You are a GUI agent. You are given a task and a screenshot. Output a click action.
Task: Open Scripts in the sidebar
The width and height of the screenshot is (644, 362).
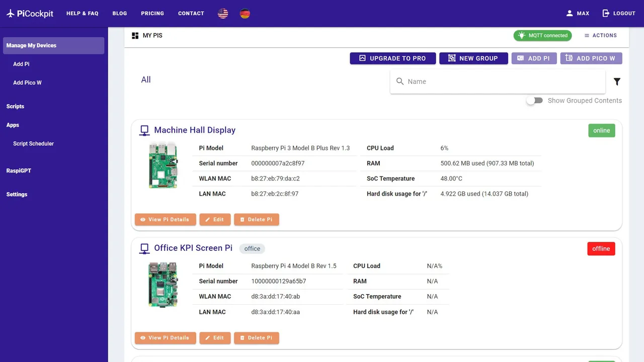pos(15,107)
